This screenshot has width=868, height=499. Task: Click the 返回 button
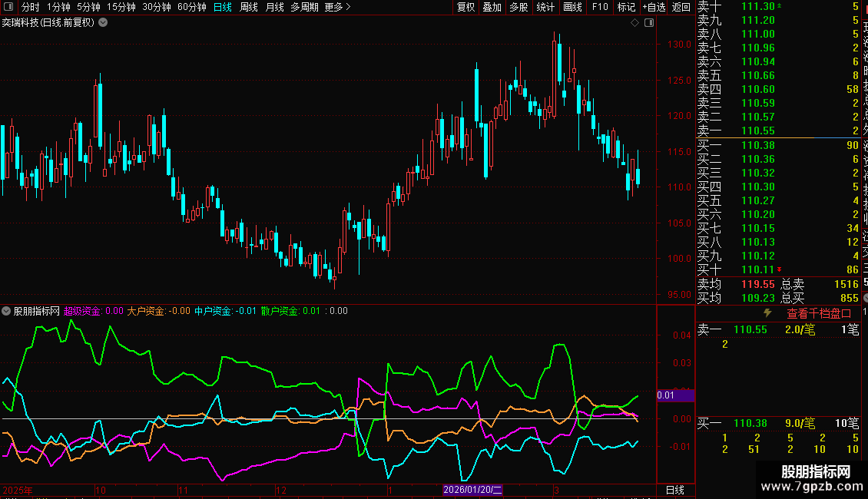pyautogui.click(x=681, y=7)
